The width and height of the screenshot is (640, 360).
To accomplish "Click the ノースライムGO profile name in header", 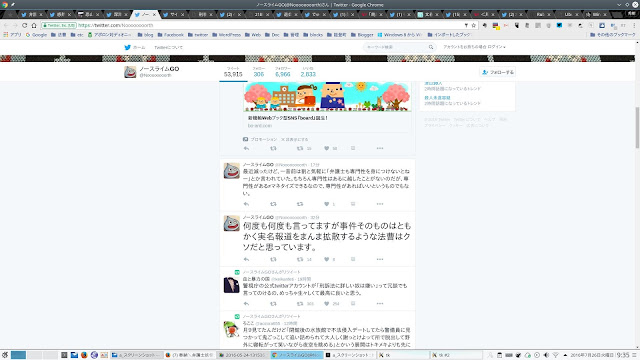I will [x=159, y=69].
